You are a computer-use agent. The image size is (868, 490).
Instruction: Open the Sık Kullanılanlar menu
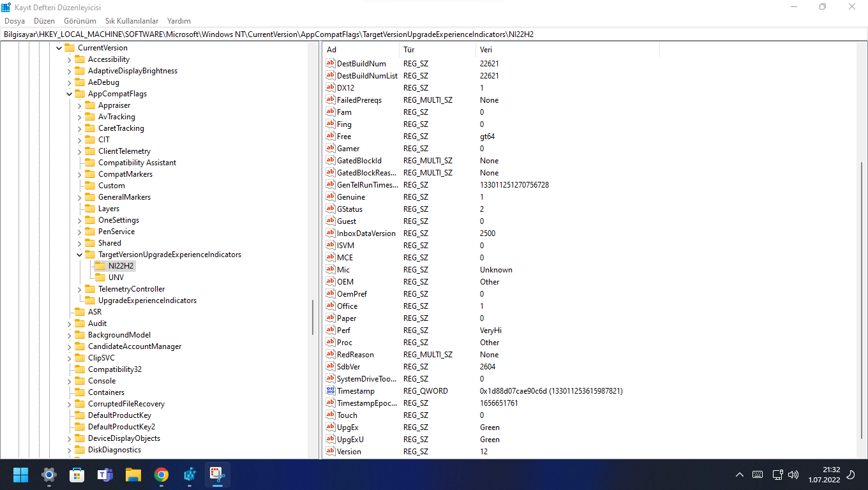(x=131, y=21)
